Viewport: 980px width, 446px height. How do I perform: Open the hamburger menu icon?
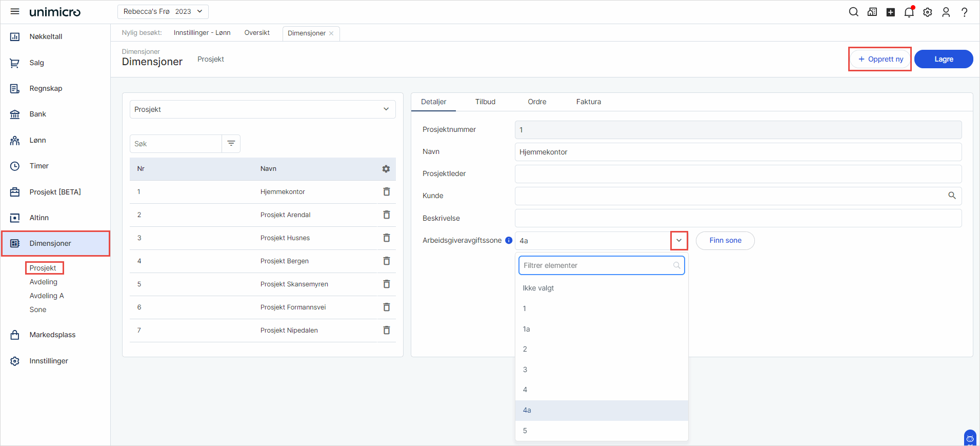(15, 11)
